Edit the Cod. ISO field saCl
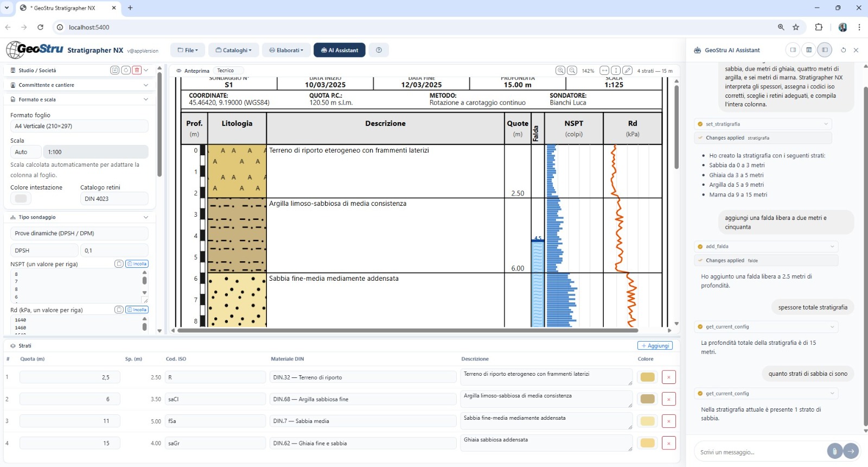This screenshot has width=868, height=467. pos(215,399)
